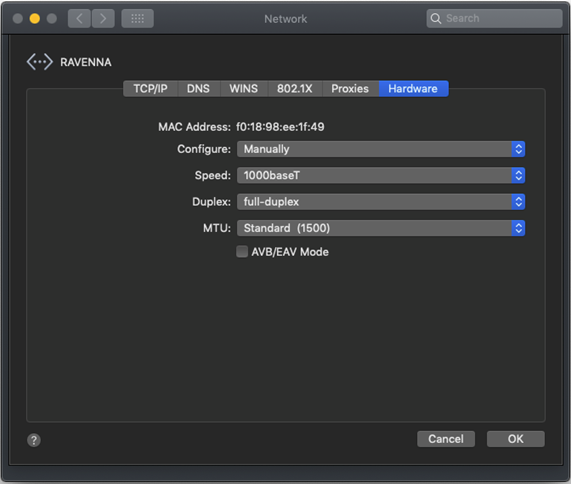The height and width of the screenshot is (484, 571).
Task: Open the Speed dropdown showing 1000baseT
Action: click(x=381, y=176)
